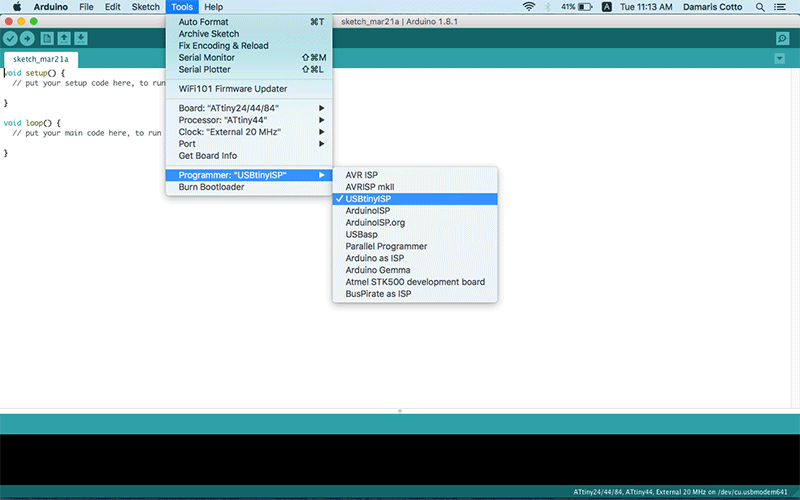Image resolution: width=800 pixels, height=500 pixels.
Task: Click the Save sketch down-arrow icon
Action: 81,38
